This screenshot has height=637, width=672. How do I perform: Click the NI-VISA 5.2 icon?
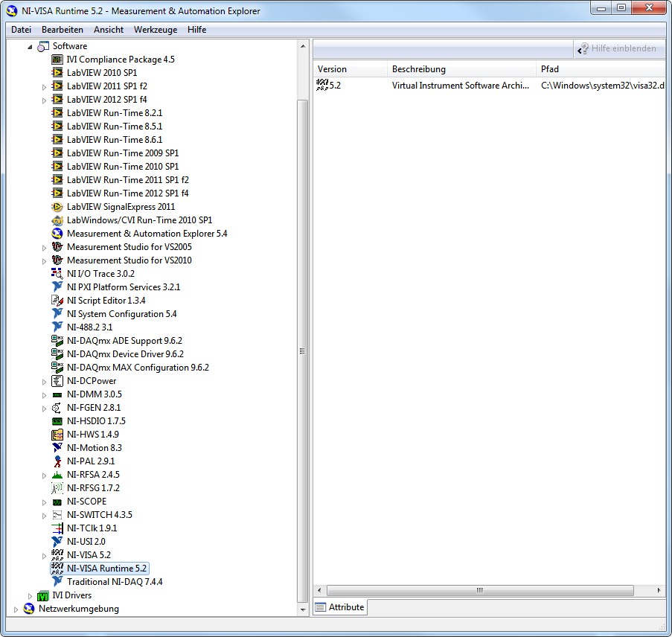pyautogui.click(x=57, y=555)
